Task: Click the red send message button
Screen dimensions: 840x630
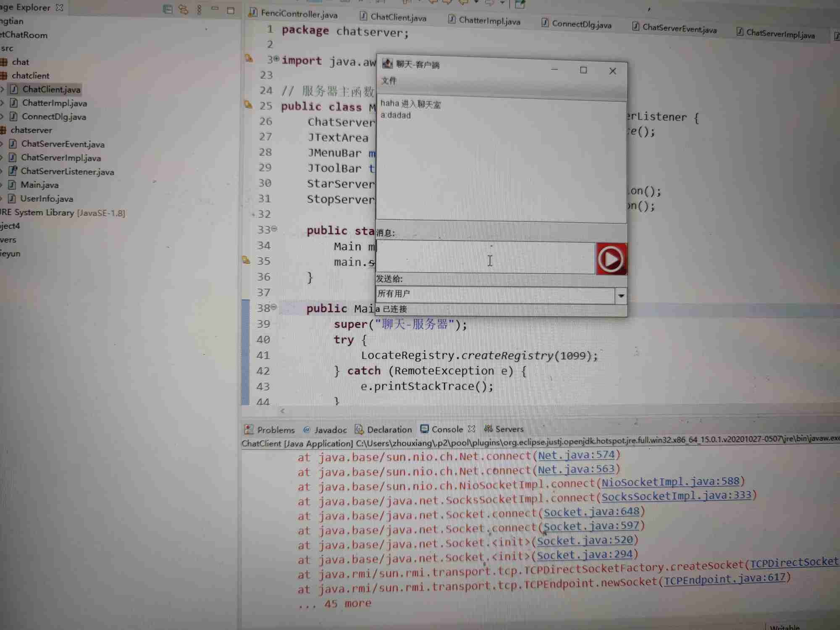Action: pos(611,259)
